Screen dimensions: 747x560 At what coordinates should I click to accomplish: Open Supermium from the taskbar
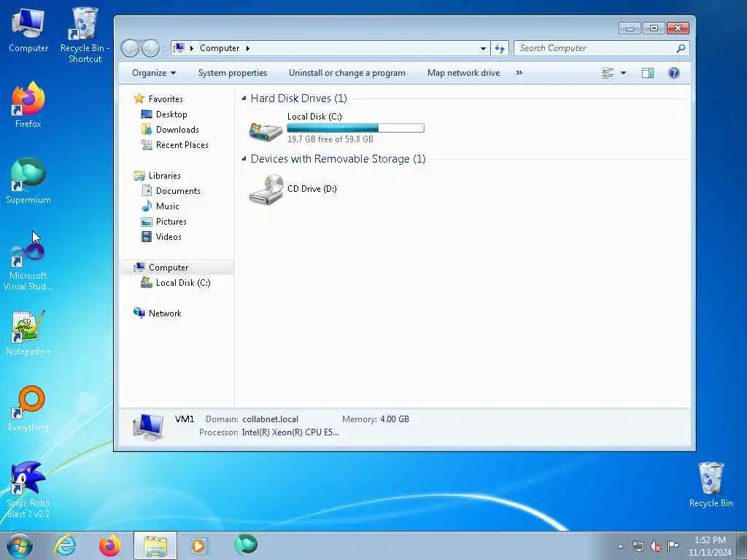246,544
